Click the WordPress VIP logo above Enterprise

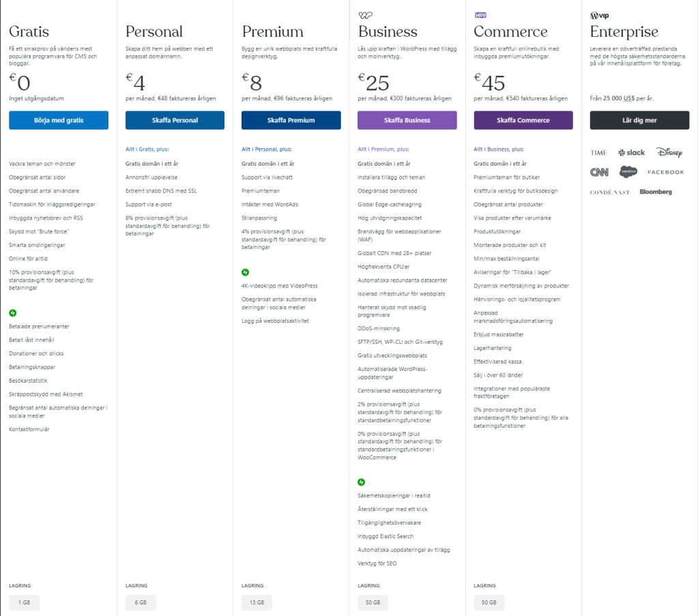(x=599, y=15)
